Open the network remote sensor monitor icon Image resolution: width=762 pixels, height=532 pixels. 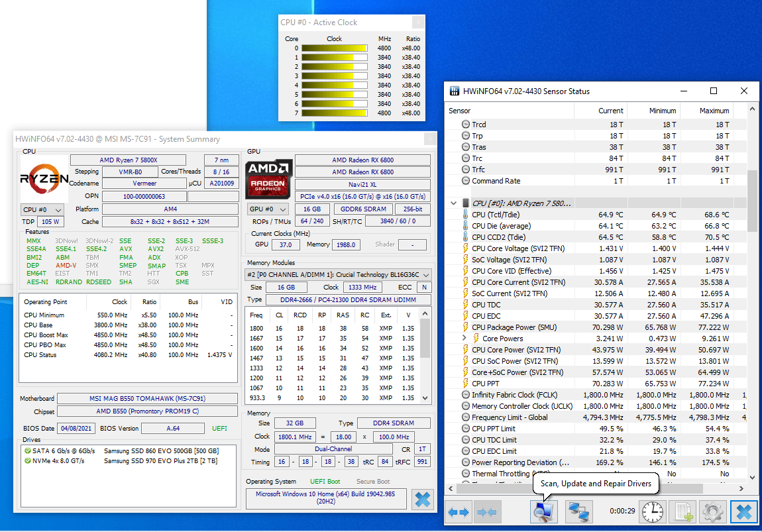coord(578,512)
